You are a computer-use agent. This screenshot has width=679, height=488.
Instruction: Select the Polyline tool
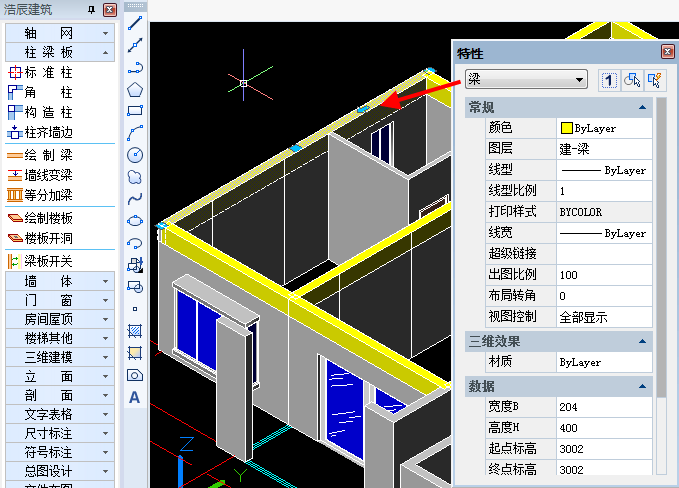point(135,68)
